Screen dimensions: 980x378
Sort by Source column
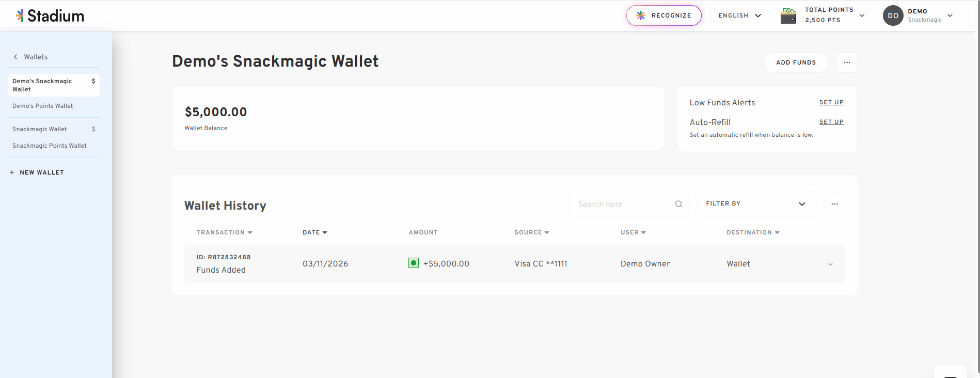[x=532, y=232]
